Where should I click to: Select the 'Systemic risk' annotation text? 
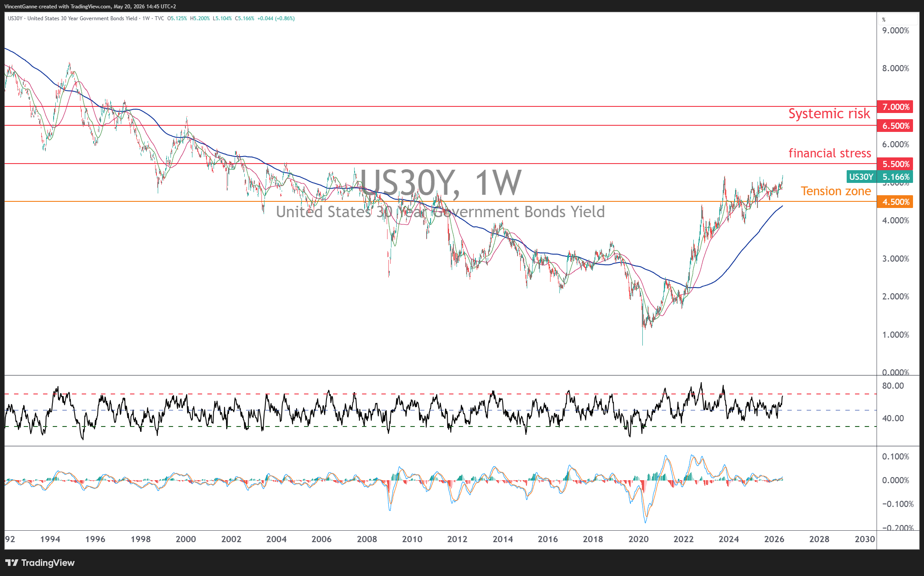tap(829, 113)
